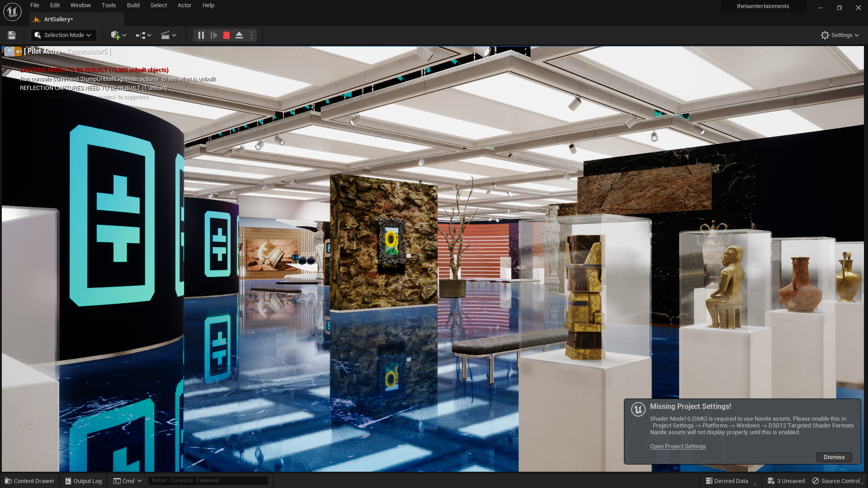Dismiss the Missing Project Settings notification
Viewport: 868px width, 488px height.
834,457
